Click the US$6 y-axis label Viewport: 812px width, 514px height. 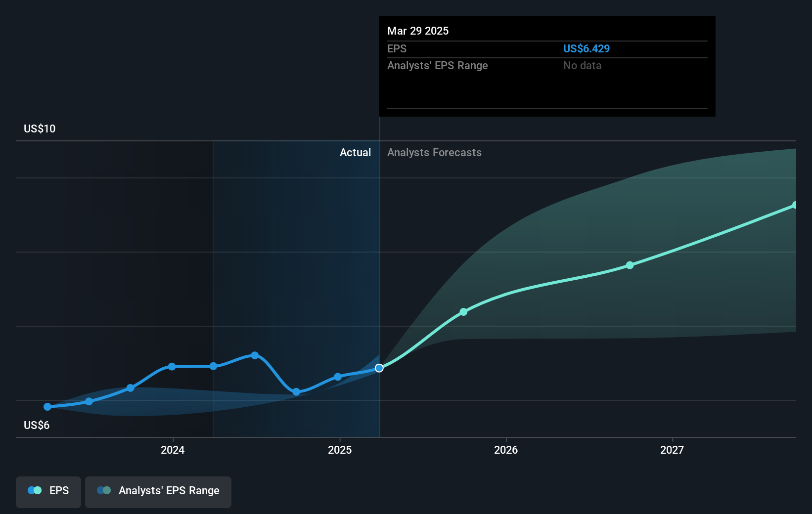[x=37, y=425]
